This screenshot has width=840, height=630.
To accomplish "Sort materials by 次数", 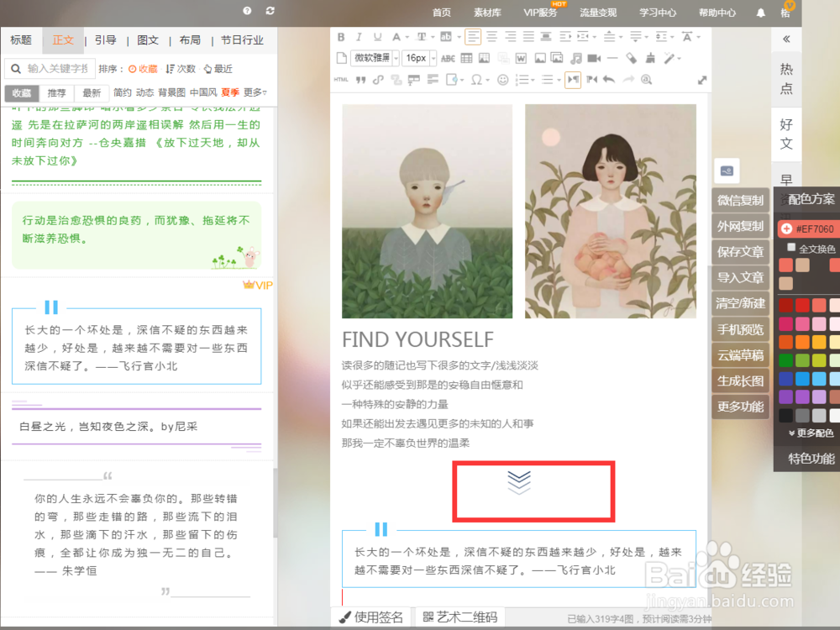I will click(181, 69).
